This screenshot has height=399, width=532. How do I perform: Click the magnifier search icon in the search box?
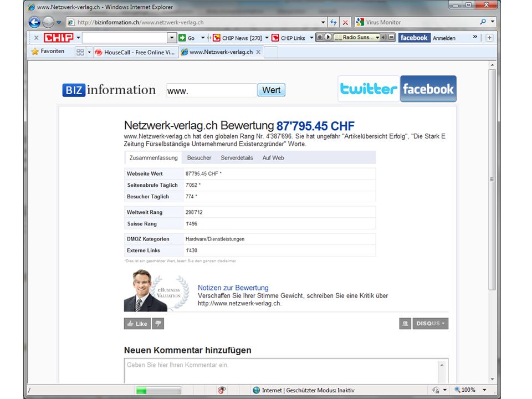(483, 22)
